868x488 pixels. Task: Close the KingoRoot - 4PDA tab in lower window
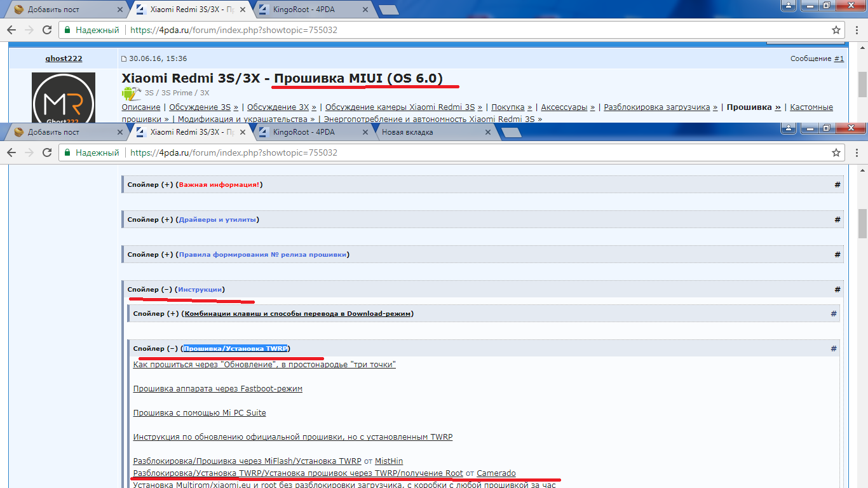pos(365,132)
